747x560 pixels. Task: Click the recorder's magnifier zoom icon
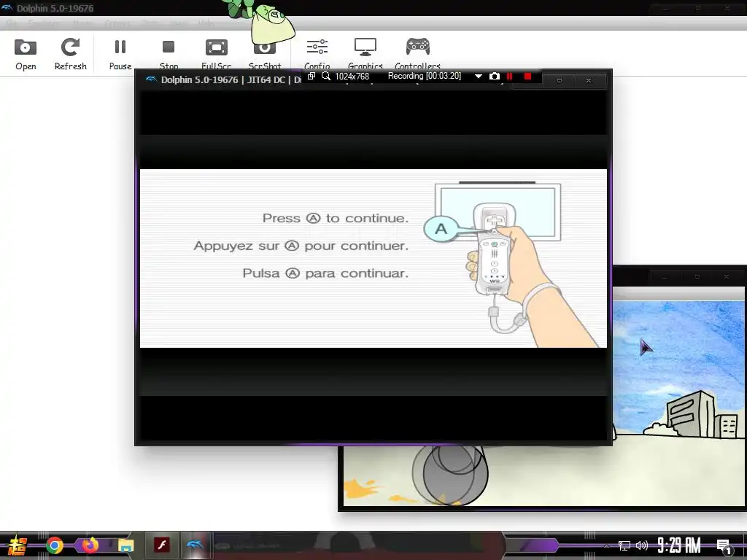click(x=326, y=76)
